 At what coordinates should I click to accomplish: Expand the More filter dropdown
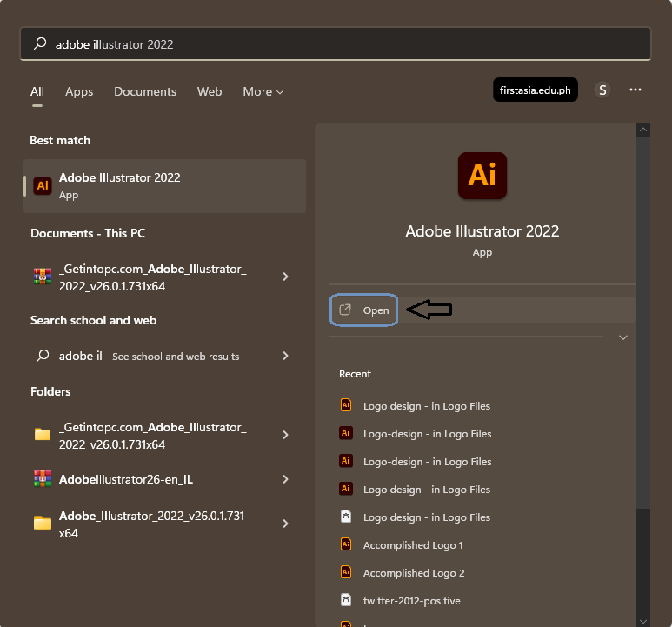(263, 91)
